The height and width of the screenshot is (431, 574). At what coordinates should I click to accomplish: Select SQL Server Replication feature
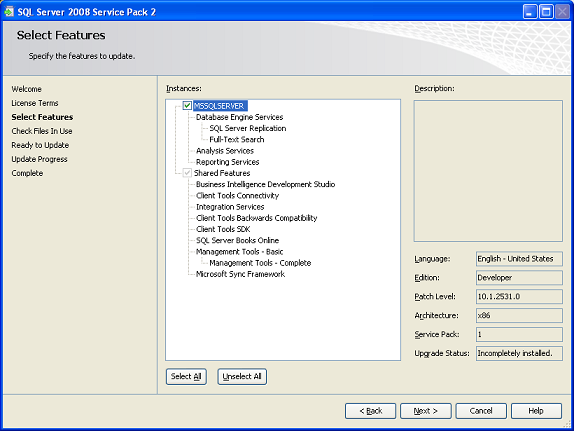247,128
